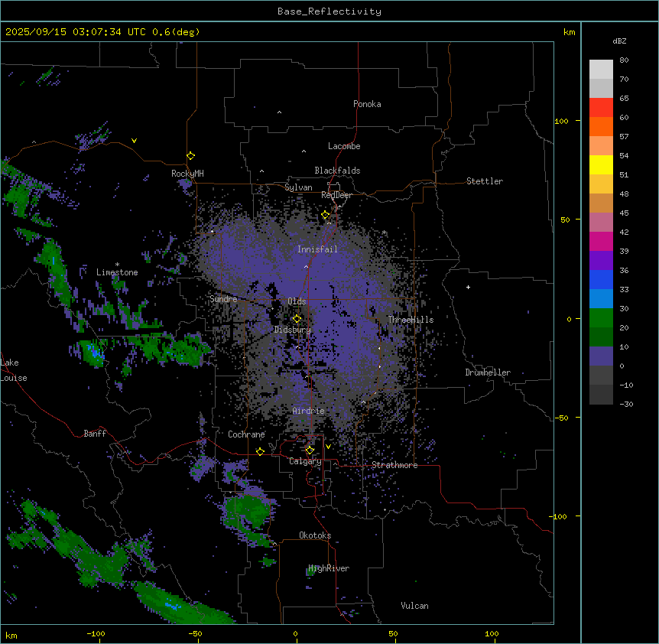Click the Drumheller label
Viewport: 659px width, 644px height.
click(488, 372)
